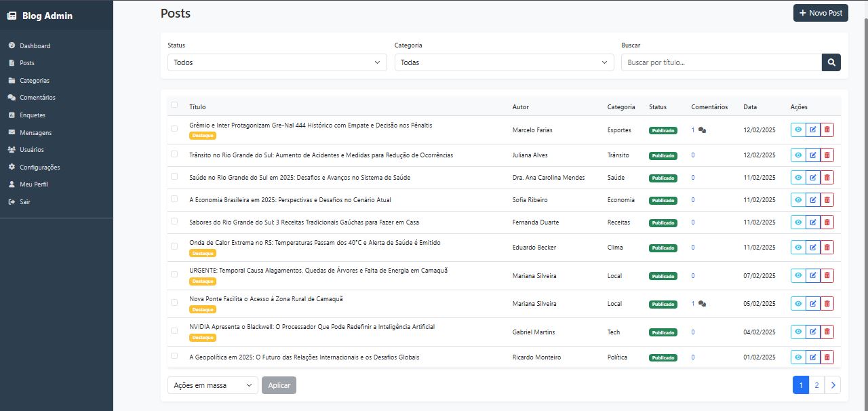This screenshot has width=868, height=411.
Task: Edit the Nova Ponte Facilita o Acesso post
Action: click(812, 304)
